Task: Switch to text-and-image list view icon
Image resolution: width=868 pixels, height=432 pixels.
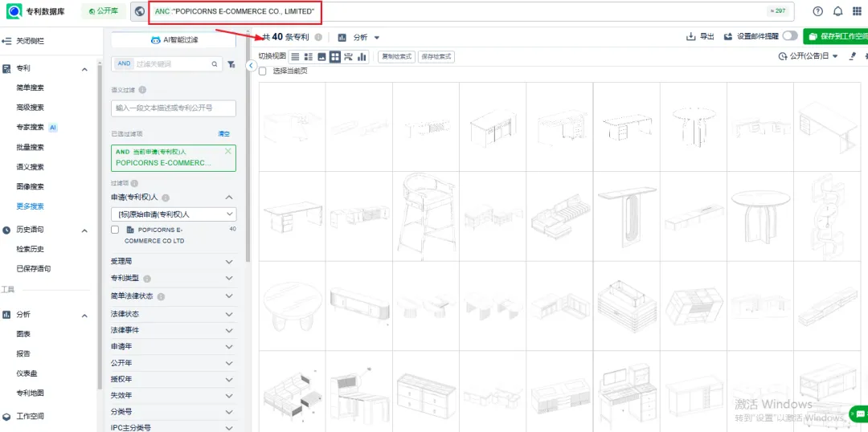Action: [x=309, y=56]
